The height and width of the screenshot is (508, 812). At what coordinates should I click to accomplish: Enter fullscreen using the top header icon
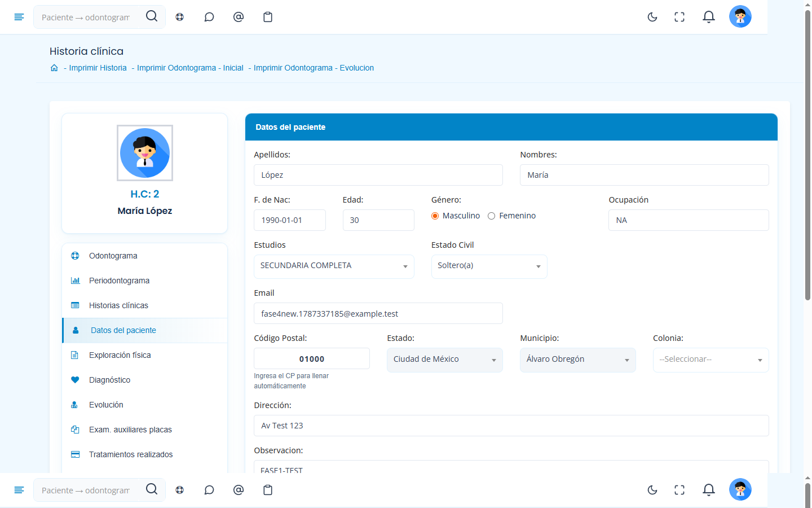[679, 17]
